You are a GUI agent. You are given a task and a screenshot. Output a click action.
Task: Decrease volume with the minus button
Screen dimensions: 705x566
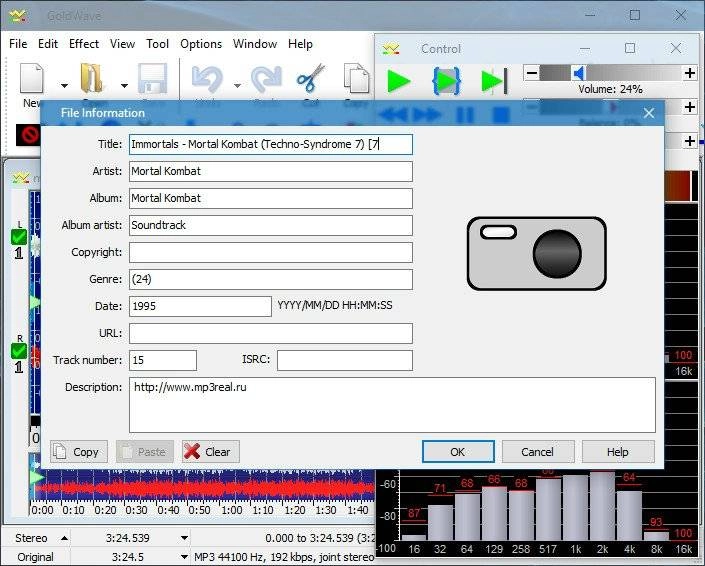pyautogui.click(x=531, y=73)
